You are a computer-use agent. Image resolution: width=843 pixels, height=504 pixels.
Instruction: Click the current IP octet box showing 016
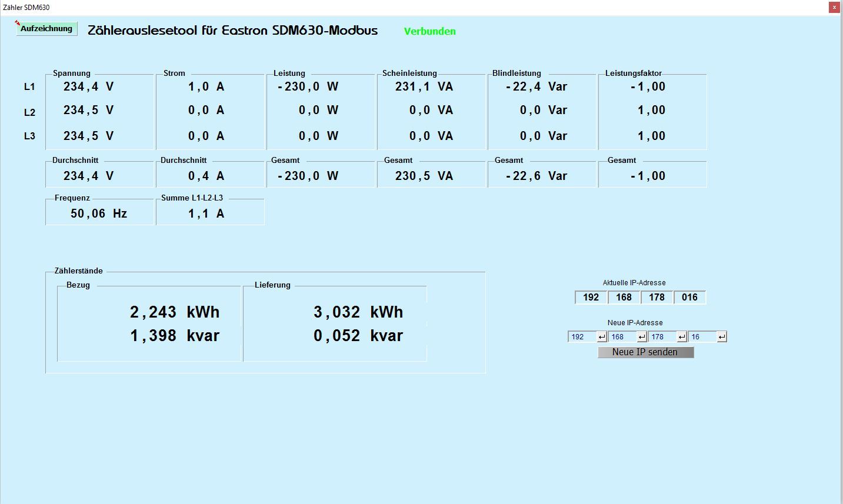pyautogui.click(x=689, y=297)
